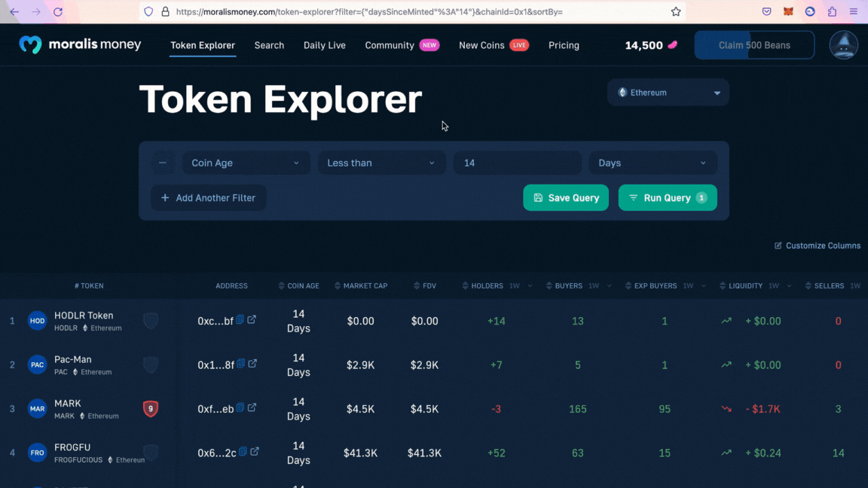Viewport: 868px width, 488px height.
Task: Open browser extensions puzzle icon
Action: click(832, 11)
